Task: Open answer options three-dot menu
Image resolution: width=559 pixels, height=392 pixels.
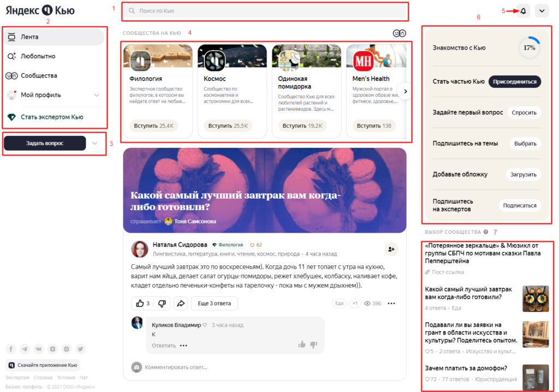Action: (391, 304)
